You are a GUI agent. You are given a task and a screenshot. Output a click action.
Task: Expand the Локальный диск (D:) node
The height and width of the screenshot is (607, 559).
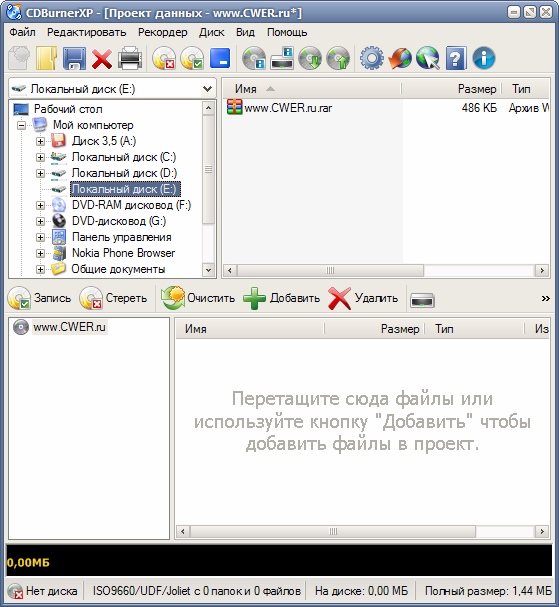click(x=40, y=173)
